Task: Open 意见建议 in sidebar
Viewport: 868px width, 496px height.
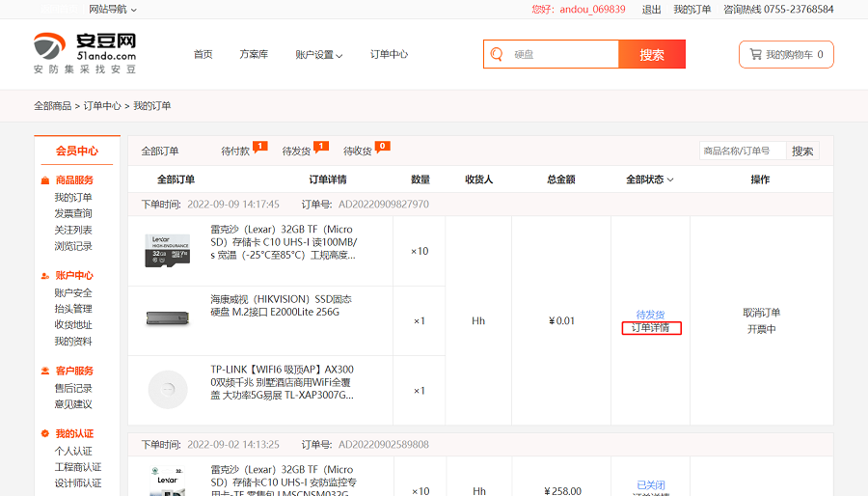Action: point(73,404)
